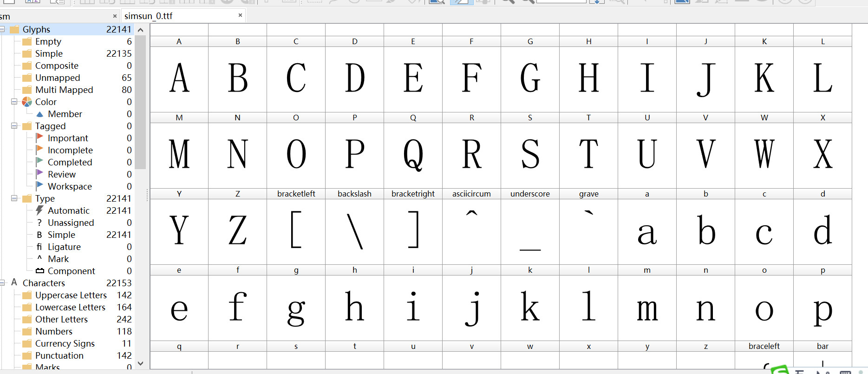Select the uppercase W glyph cell
The image size is (868, 374).
click(764, 151)
